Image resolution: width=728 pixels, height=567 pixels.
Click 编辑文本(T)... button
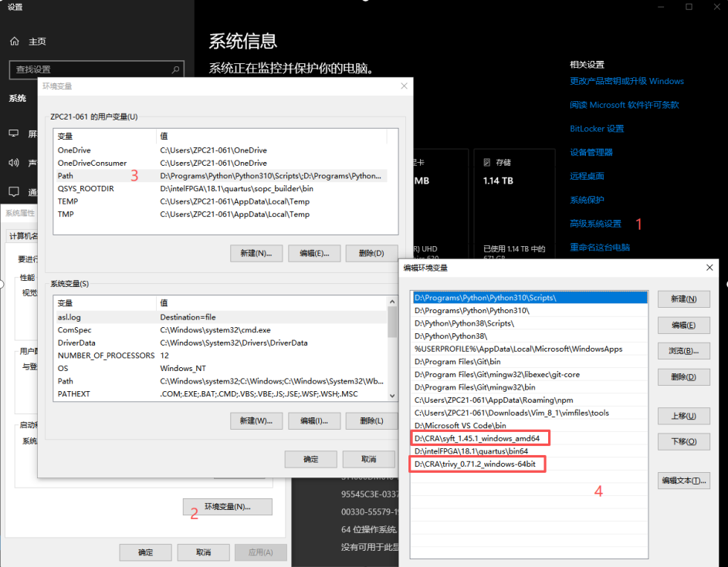coord(683,481)
